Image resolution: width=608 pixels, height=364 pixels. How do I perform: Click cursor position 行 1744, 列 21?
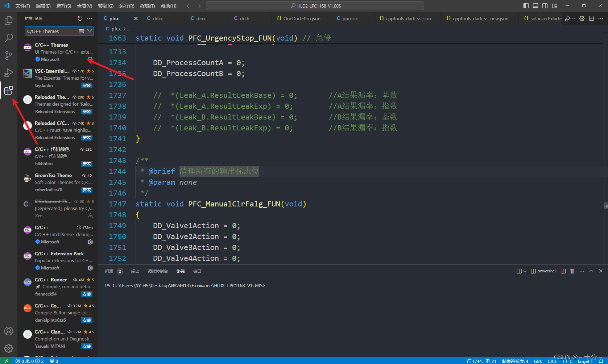tap(481, 361)
